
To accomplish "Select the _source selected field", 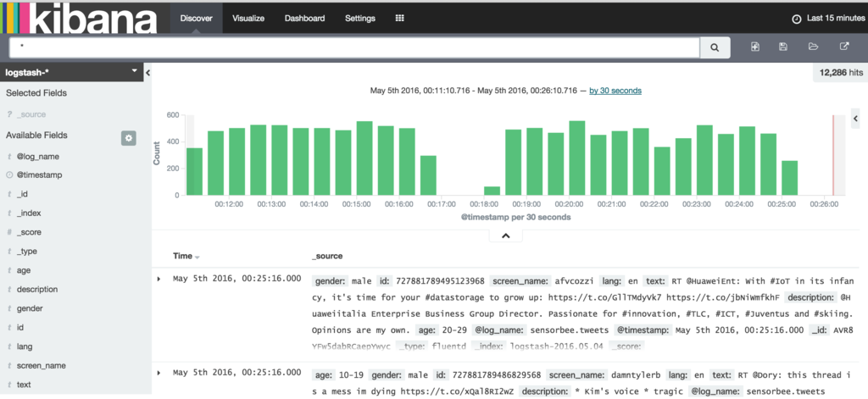I will [31, 114].
